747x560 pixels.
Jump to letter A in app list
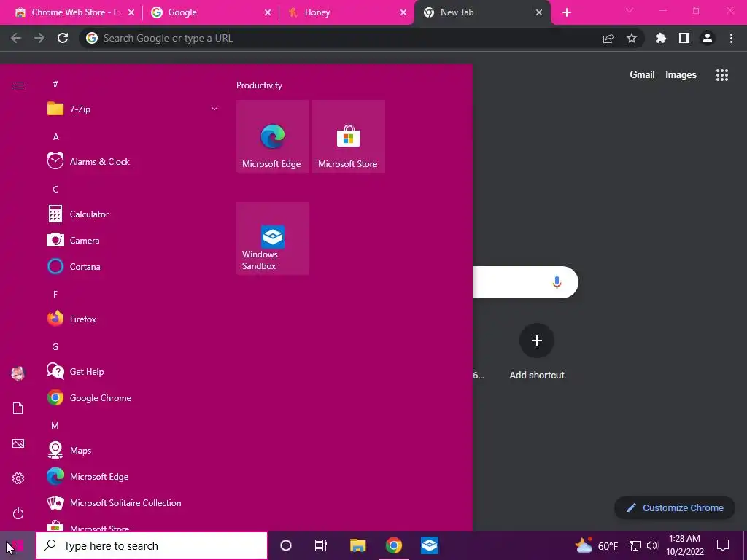[55, 136]
